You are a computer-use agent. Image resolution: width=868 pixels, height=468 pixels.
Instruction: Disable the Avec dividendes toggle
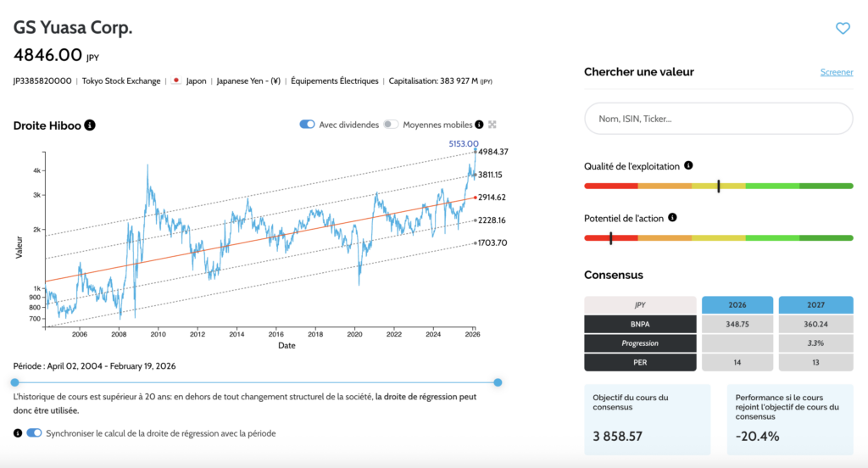pos(307,125)
